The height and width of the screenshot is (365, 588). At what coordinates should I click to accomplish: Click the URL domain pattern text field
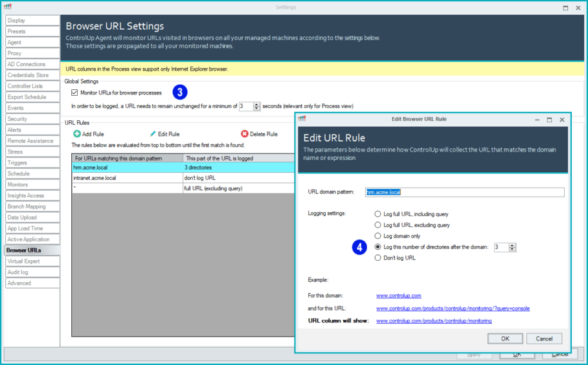(464, 192)
